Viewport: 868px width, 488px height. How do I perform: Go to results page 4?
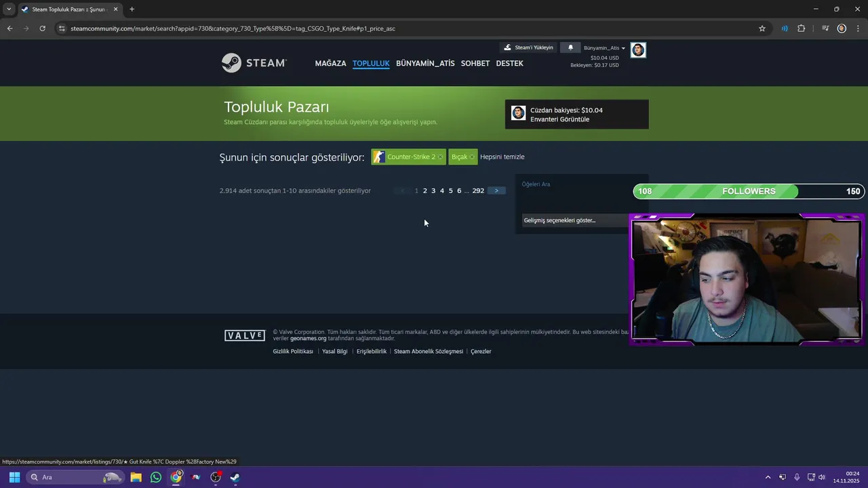tap(442, 190)
